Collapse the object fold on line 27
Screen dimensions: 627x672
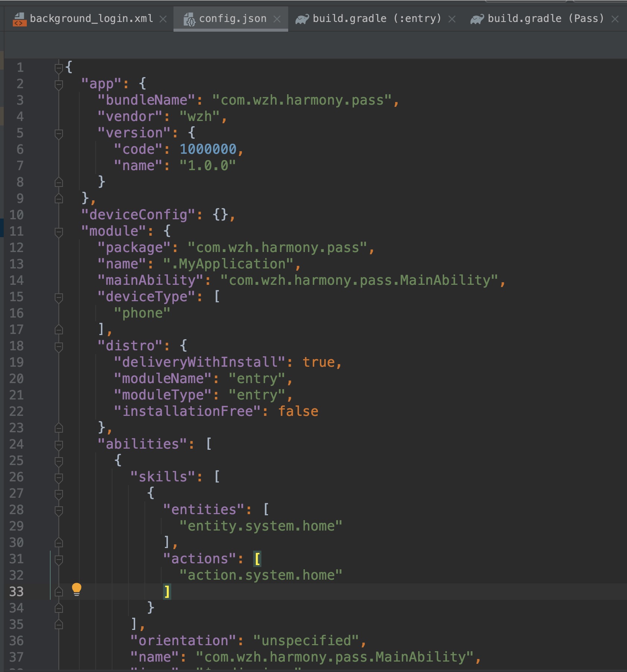[x=58, y=494]
